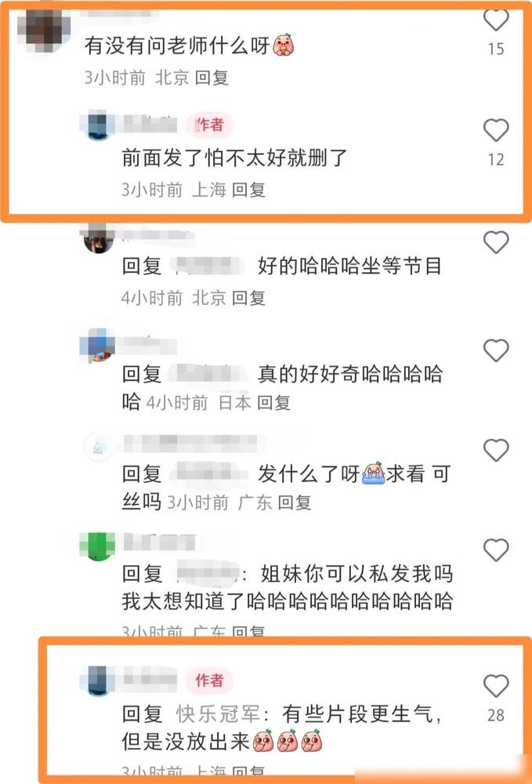
Task: Open the avatar beside 坐等节目 comment
Action: (x=98, y=240)
